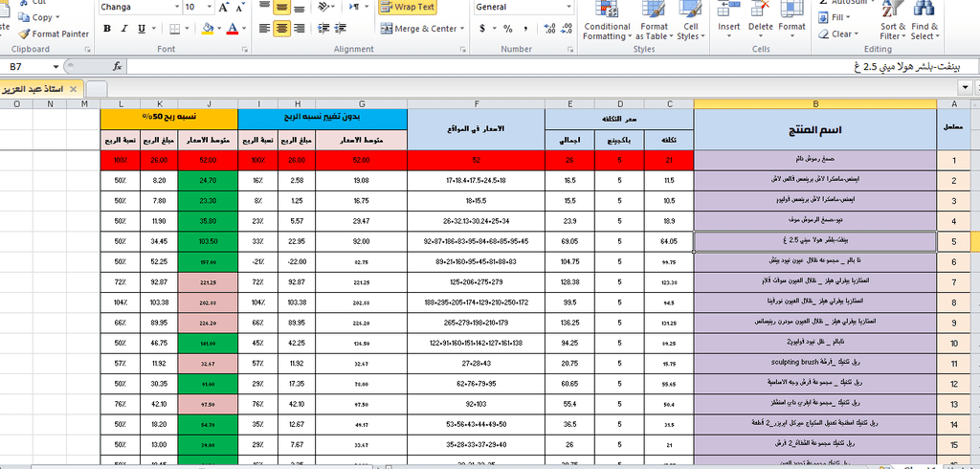Select the استاذ عبد العزيز workbook tab
Screen dimensions: 980x469
coord(34,88)
